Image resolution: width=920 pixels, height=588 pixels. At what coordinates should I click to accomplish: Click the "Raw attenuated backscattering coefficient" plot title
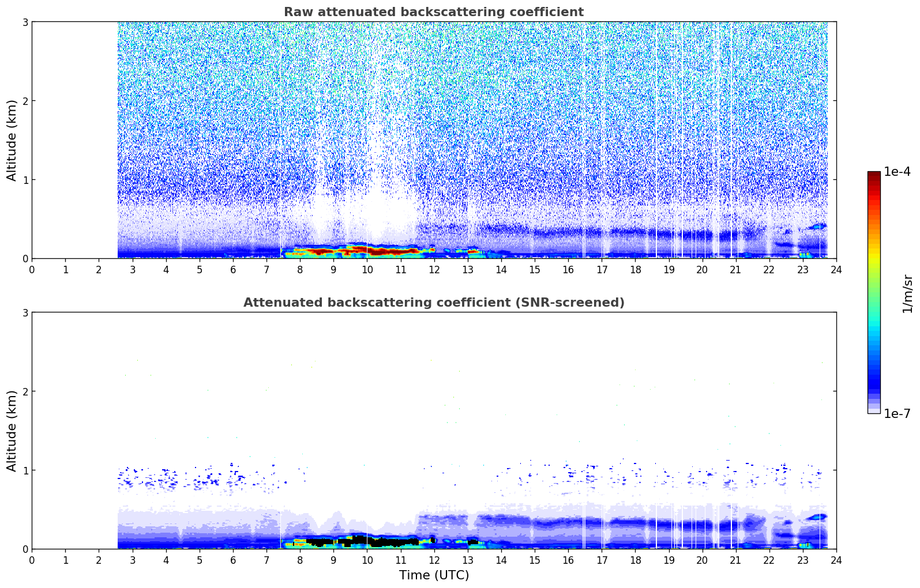(x=433, y=12)
